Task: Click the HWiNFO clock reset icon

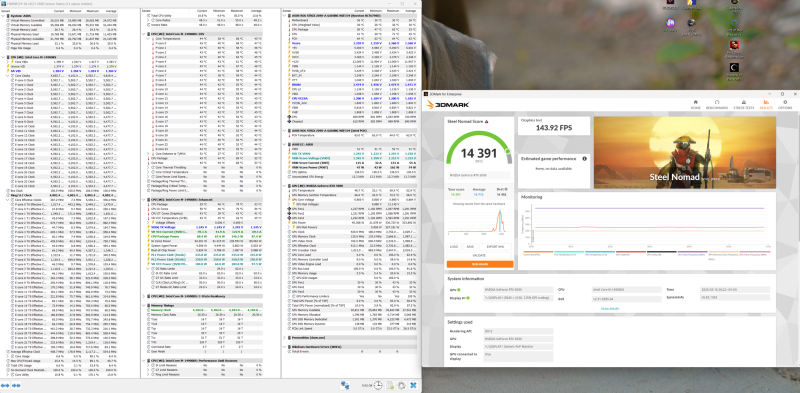Action: coord(378,385)
